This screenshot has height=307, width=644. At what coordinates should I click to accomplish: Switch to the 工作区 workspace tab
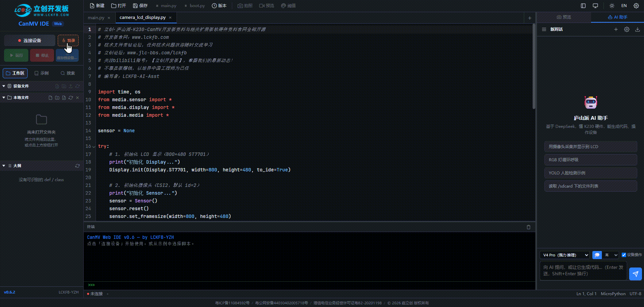15,73
